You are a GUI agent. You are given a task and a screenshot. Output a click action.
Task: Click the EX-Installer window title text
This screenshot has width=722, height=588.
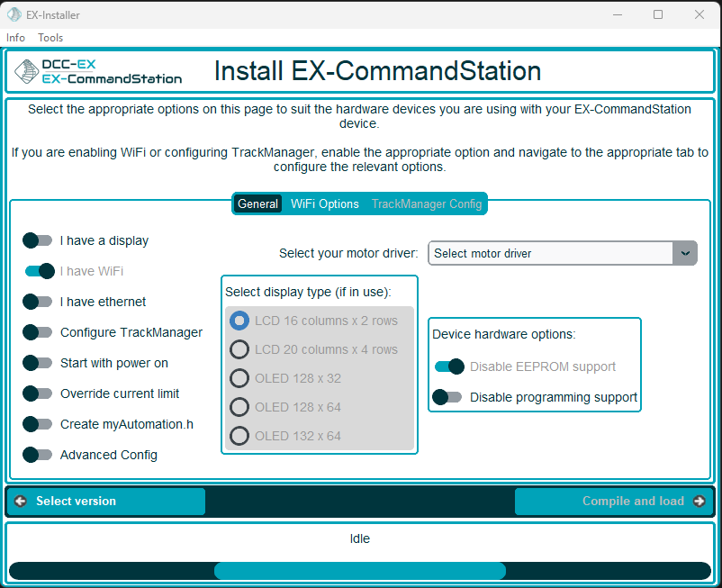point(53,15)
